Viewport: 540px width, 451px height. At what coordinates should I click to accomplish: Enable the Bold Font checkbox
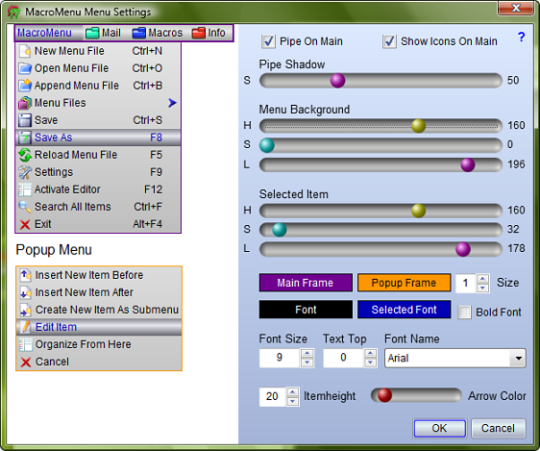tap(464, 312)
